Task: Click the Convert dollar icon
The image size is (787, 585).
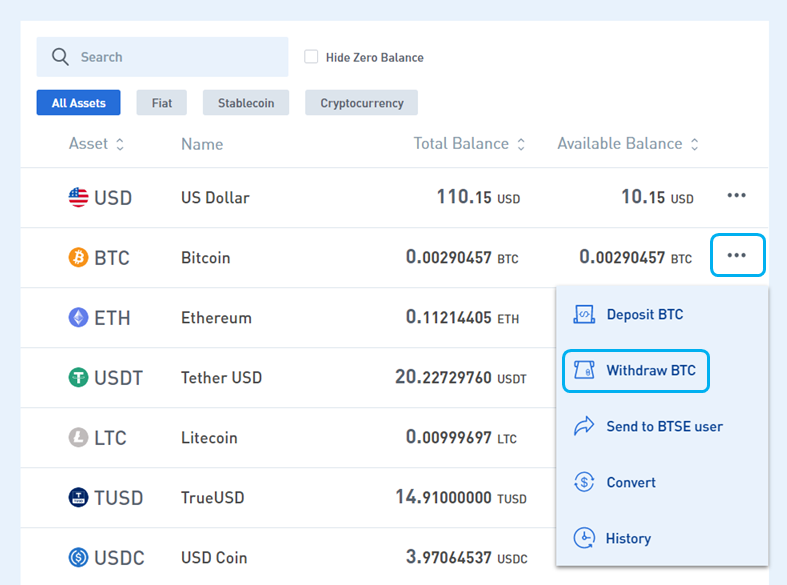Action: pos(584,482)
